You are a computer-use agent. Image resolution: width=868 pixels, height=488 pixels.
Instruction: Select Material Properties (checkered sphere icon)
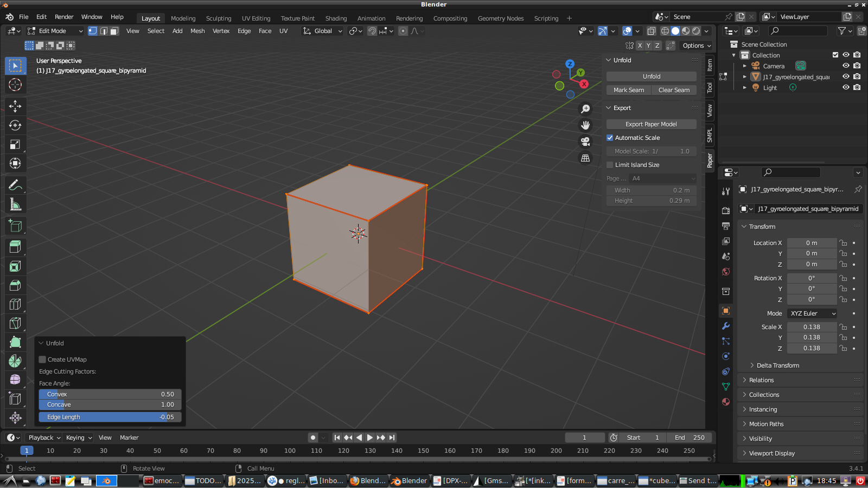coord(726,402)
